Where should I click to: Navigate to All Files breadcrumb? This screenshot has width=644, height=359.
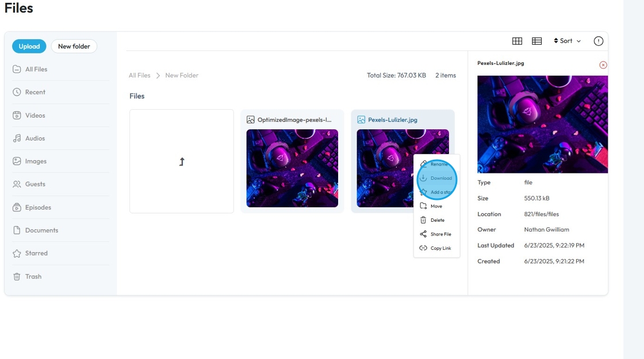coord(139,75)
